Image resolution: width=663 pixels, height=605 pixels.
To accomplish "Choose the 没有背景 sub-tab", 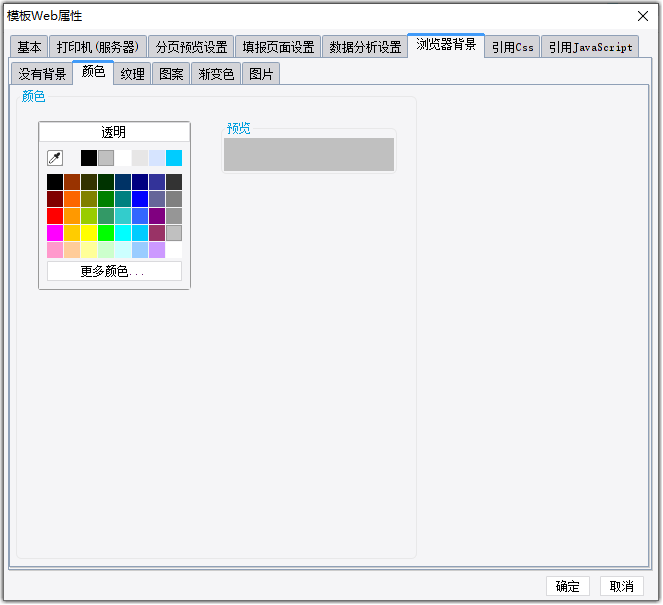I will [x=42, y=74].
